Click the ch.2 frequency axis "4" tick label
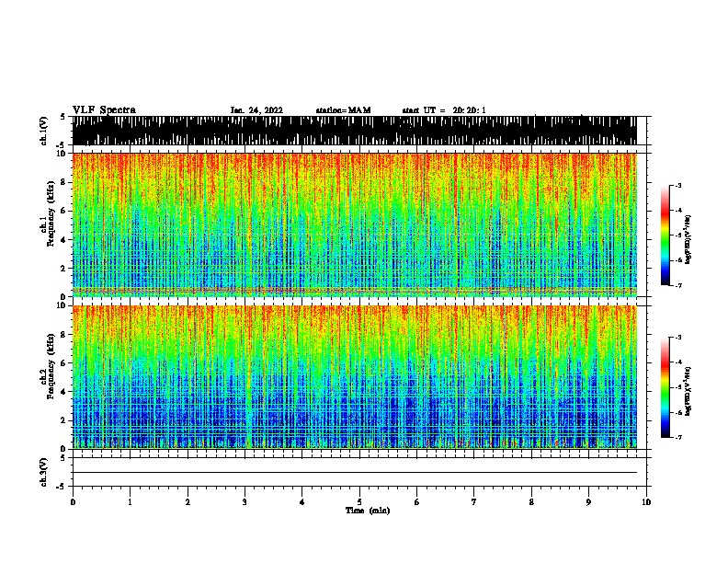The height and width of the screenshot is (563, 728). [64, 392]
